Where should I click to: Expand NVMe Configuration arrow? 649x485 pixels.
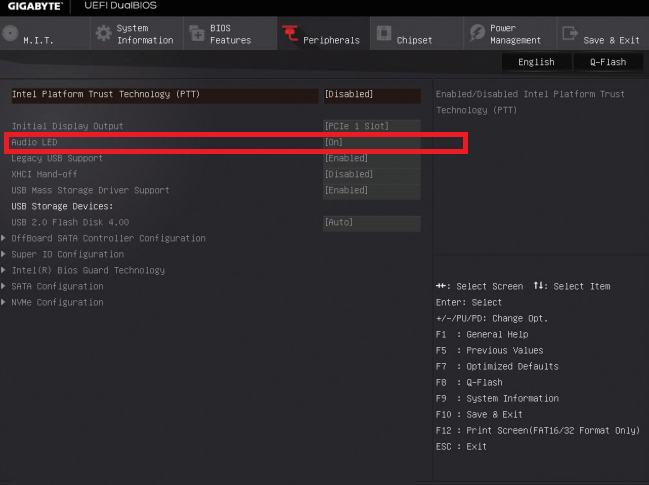3,302
